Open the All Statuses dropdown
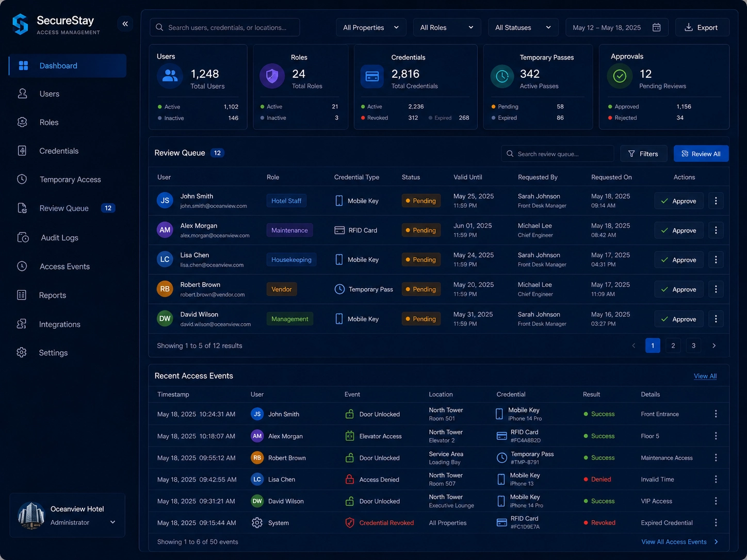Screen dimensions: 747x560 tap(523, 27)
